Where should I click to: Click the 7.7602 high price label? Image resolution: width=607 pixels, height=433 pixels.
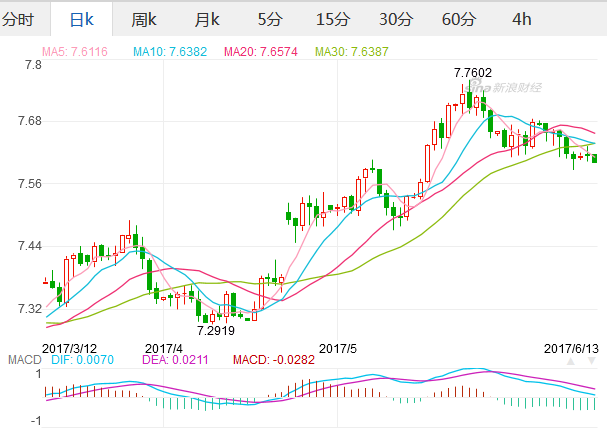pyautogui.click(x=473, y=73)
